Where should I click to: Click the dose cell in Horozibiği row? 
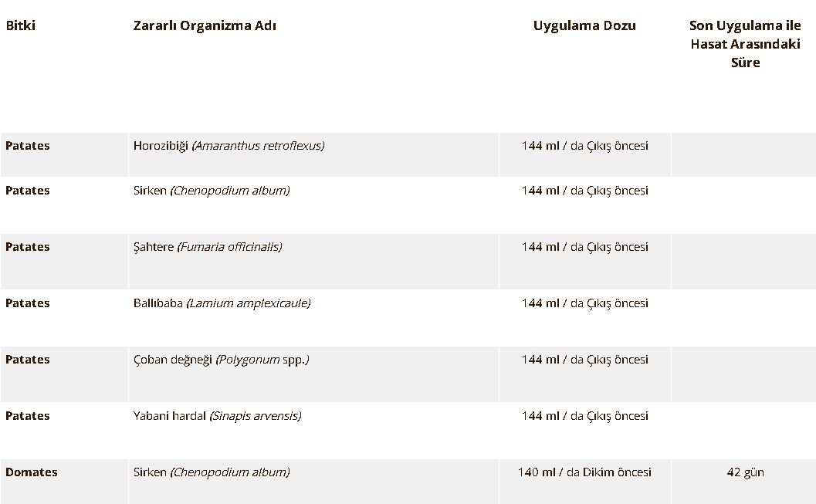coord(584,146)
